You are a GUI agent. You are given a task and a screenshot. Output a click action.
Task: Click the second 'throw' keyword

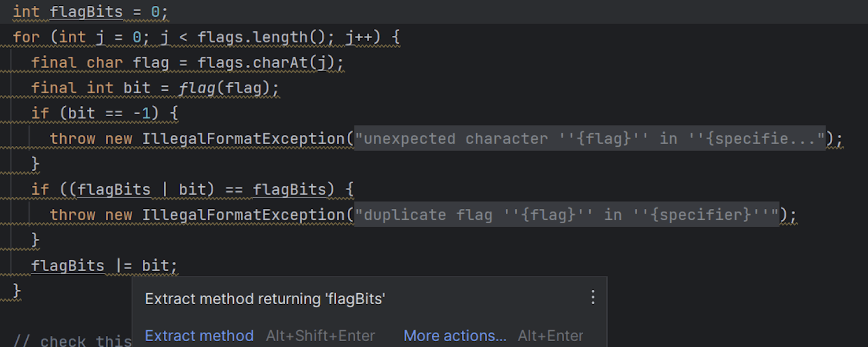point(72,215)
